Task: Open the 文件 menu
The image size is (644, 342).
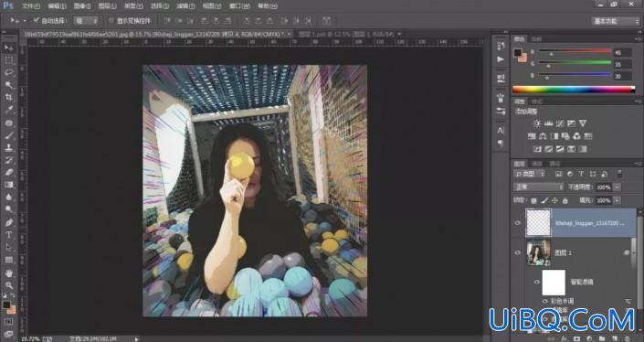Action: click(31, 5)
